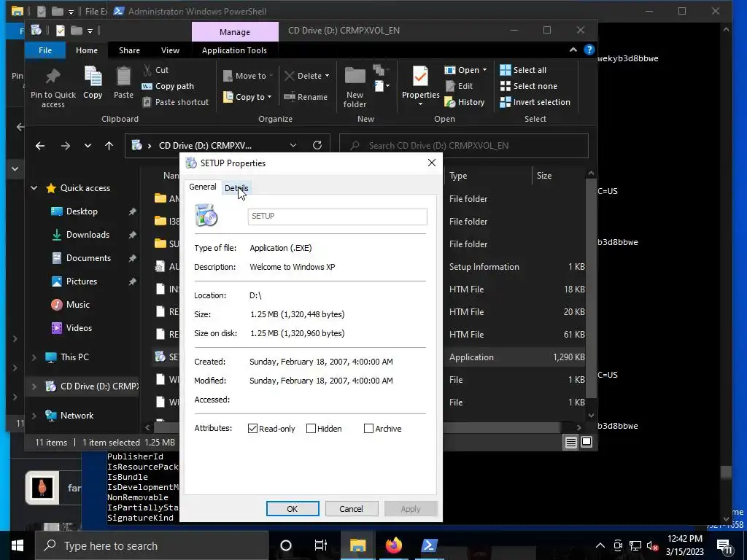
Task: Open File Explorer taskbar icon
Action: (x=357, y=545)
